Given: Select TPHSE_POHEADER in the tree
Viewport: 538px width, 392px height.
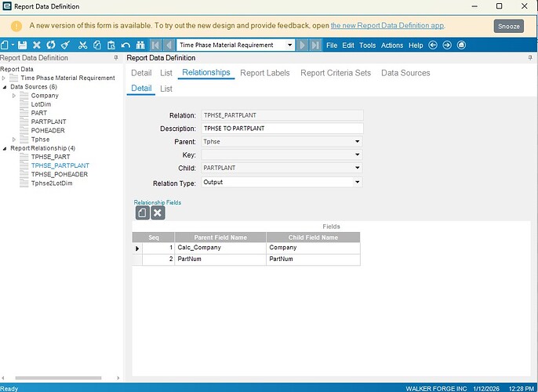Looking at the screenshot, I should pyautogui.click(x=59, y=174).
